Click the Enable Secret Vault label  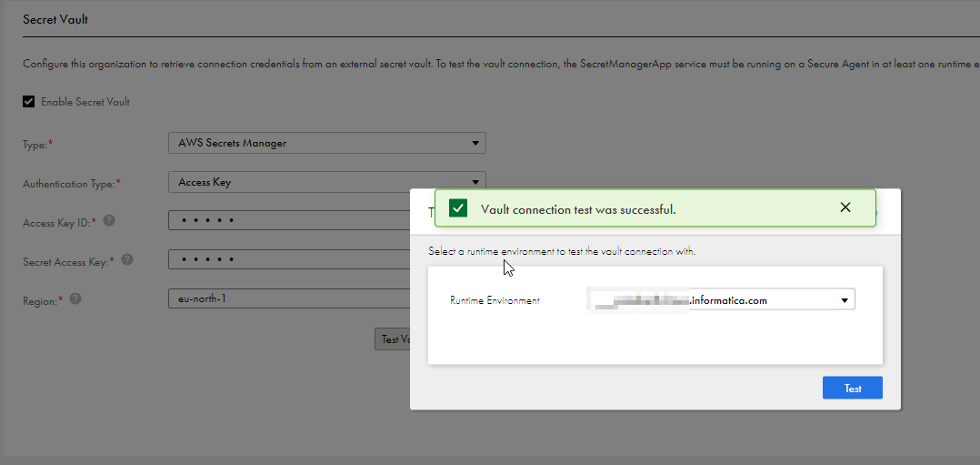[85, 101]
